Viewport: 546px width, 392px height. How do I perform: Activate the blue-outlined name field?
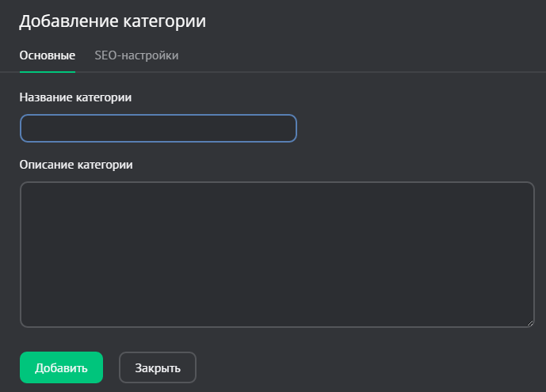pyautogui.click(x=158, y=128)
